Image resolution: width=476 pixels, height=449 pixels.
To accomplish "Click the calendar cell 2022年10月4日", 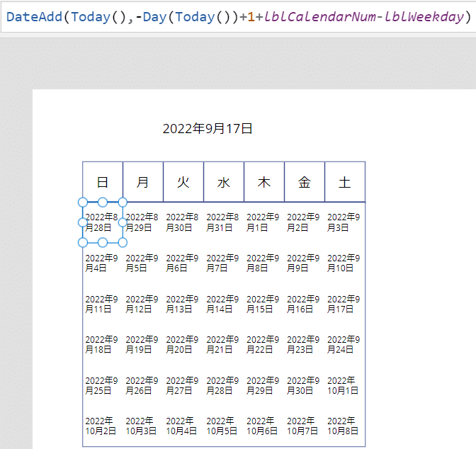I will [183, 426].
